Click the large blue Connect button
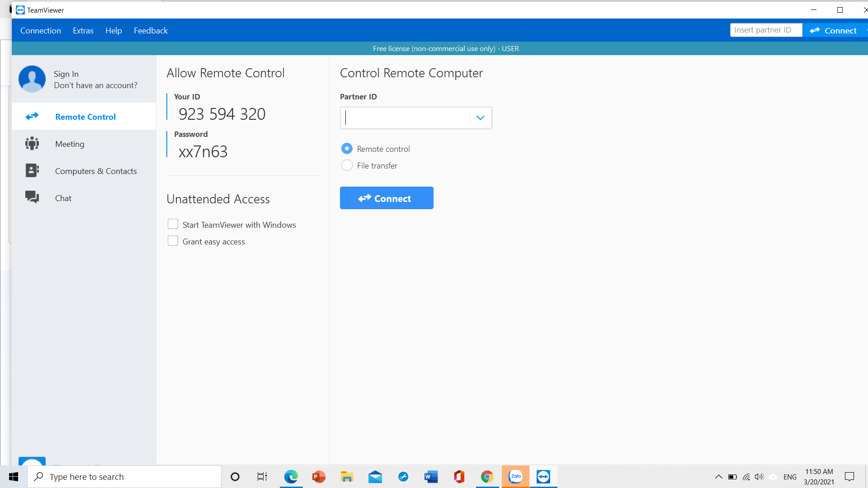The image size is (868, 488). click(387, 198)
